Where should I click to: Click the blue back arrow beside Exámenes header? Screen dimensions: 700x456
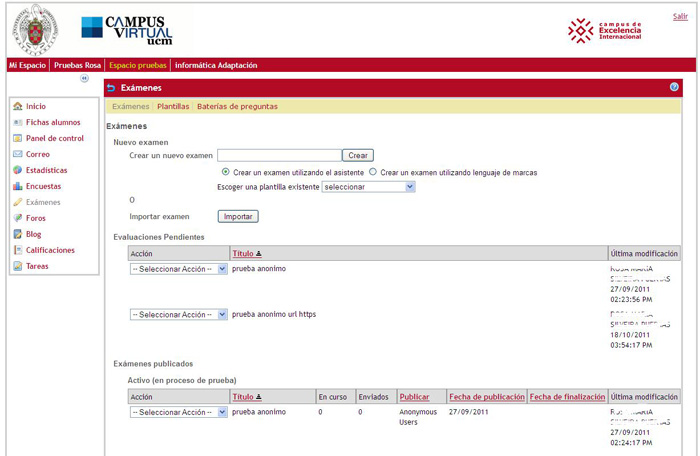[x=111, y=88]
